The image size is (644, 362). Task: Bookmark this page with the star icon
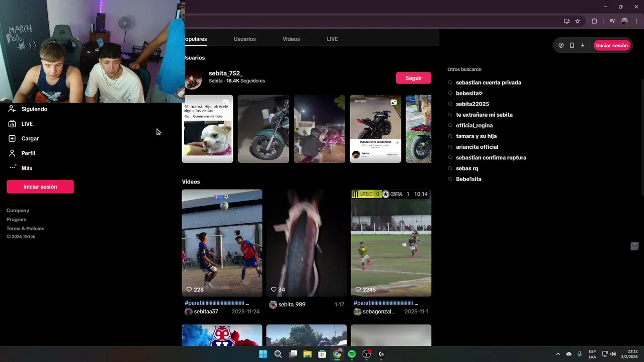pyautogui.click(x=578, y=21)
